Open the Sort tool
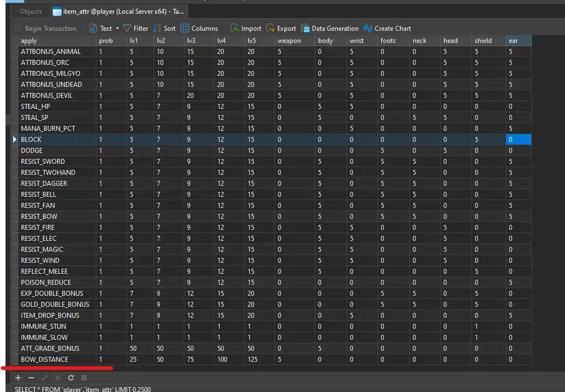 [164, 29]
